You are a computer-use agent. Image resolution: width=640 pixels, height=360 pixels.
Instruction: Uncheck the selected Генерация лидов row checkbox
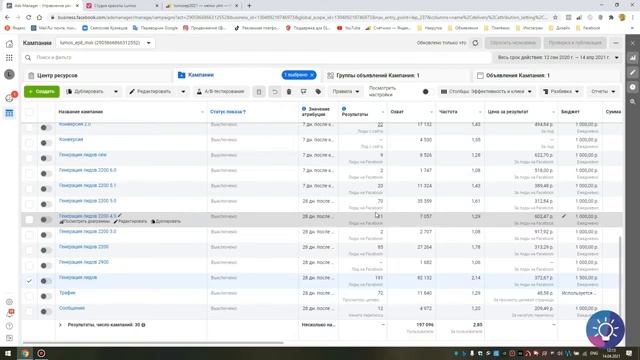pyautogui.click(x=29, y=281)
